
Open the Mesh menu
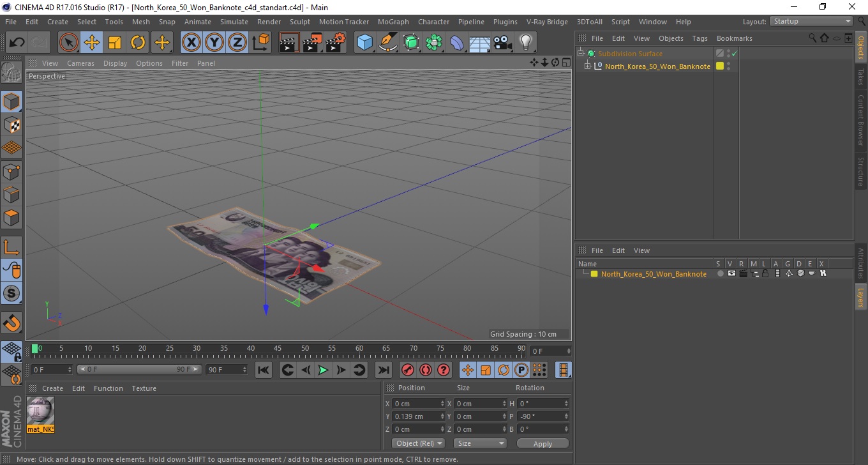coord(141,22)
